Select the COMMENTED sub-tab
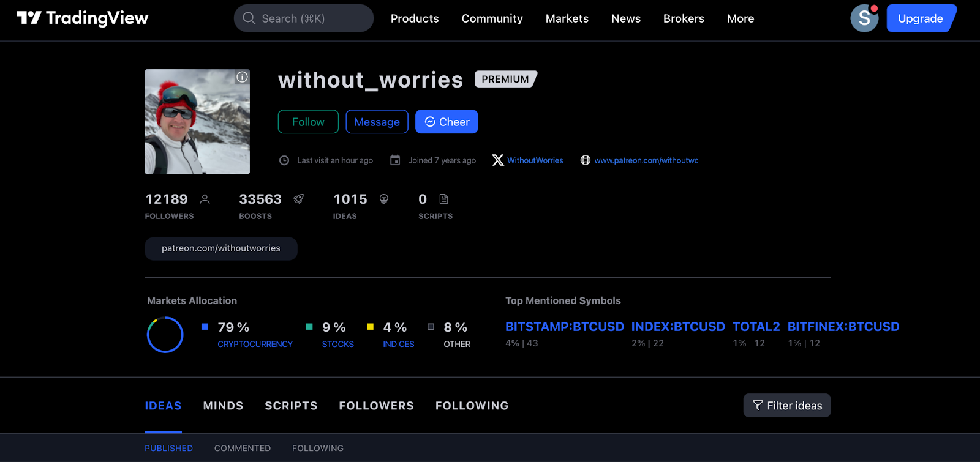Viewport: 980px width, 462px height. click(x=243, y=449)
